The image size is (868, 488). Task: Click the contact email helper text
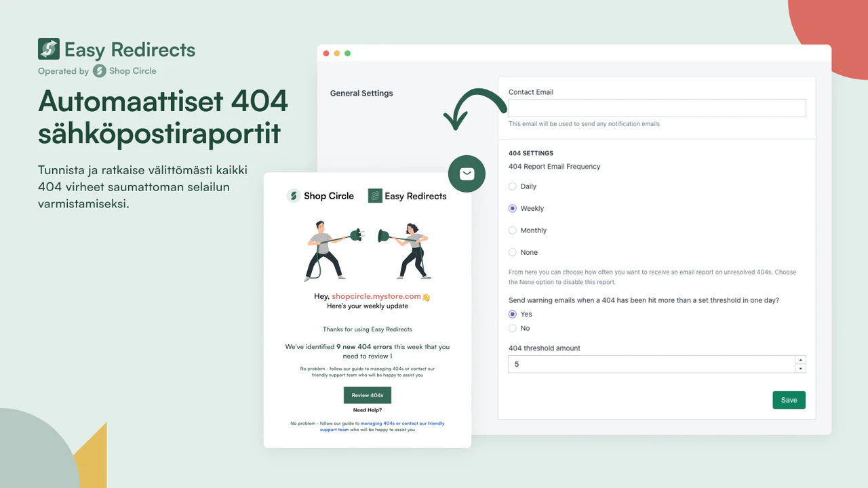[584, 124]
